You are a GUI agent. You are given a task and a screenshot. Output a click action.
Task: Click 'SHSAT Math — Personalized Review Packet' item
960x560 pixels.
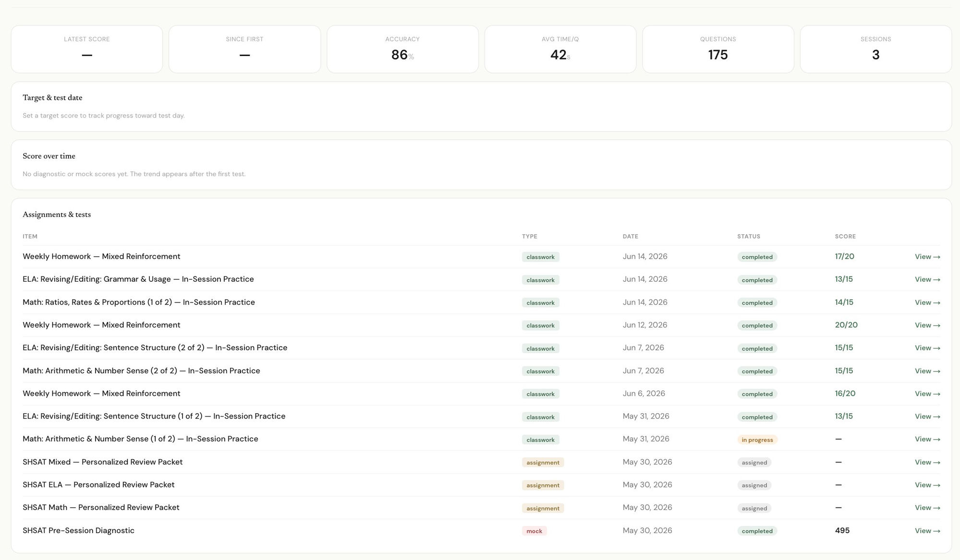pyautogui.click(x=101, y=508)
